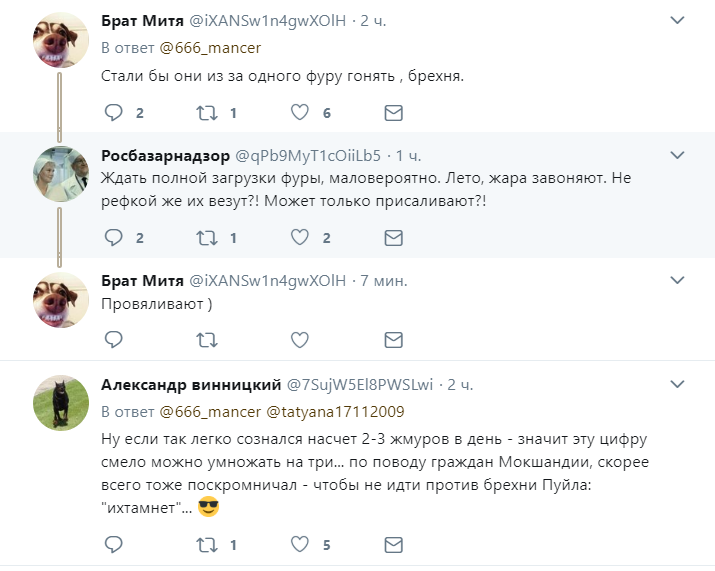This screenshot has height=571, width=715.
Task: Reply to Росбазарнадзор's tweet
Action: pyautogui.click(x=114, y=238)
